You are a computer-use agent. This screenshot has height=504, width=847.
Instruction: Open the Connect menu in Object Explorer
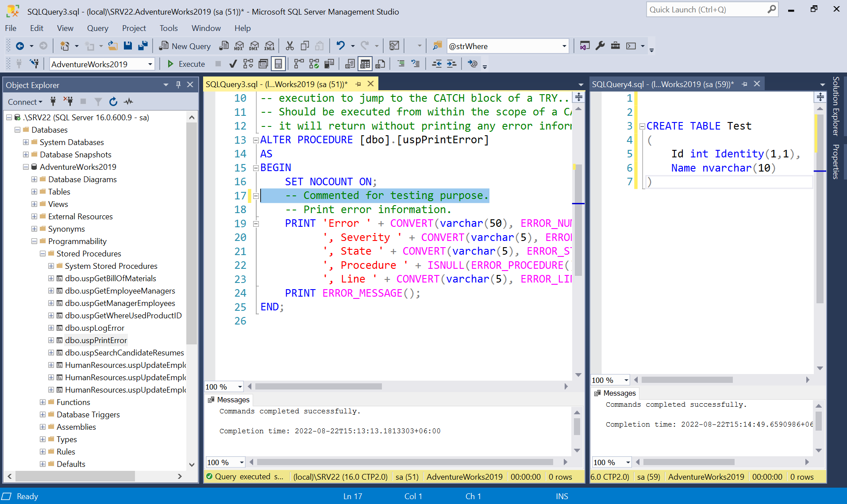pos(24,102)
